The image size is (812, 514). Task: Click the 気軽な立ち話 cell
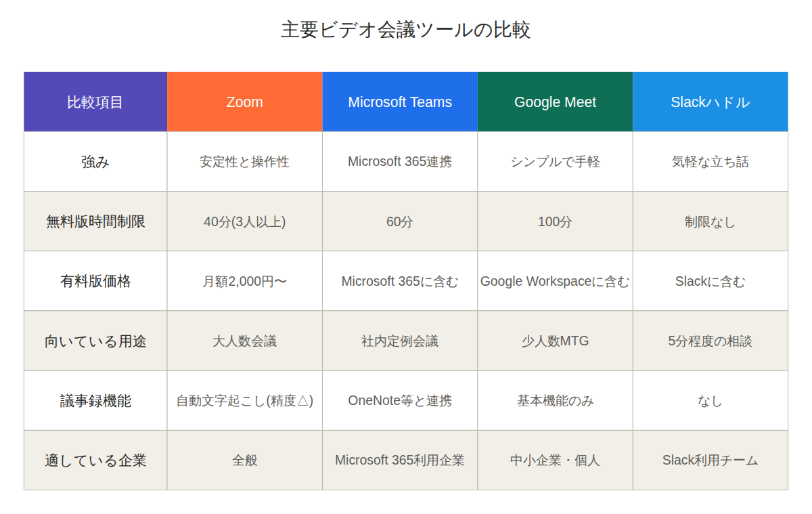click(710, 162)
